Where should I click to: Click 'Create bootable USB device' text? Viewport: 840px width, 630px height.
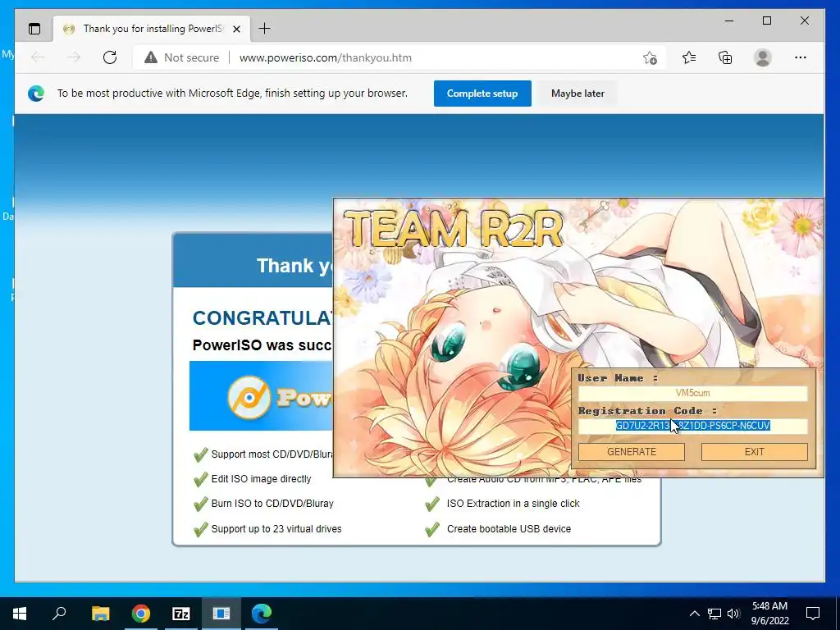click(x=509, y=529)
